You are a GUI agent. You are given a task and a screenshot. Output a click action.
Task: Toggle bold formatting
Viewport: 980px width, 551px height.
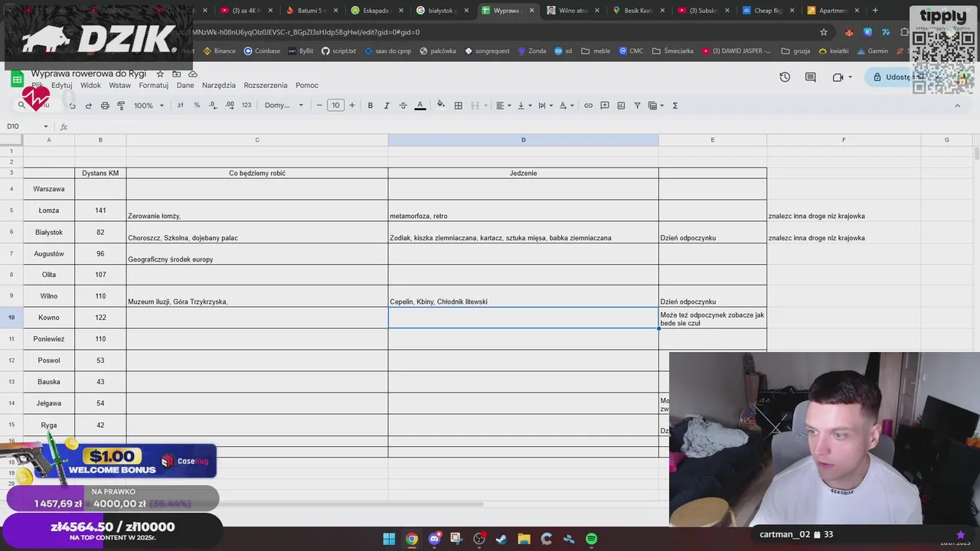tap(371, 106)
